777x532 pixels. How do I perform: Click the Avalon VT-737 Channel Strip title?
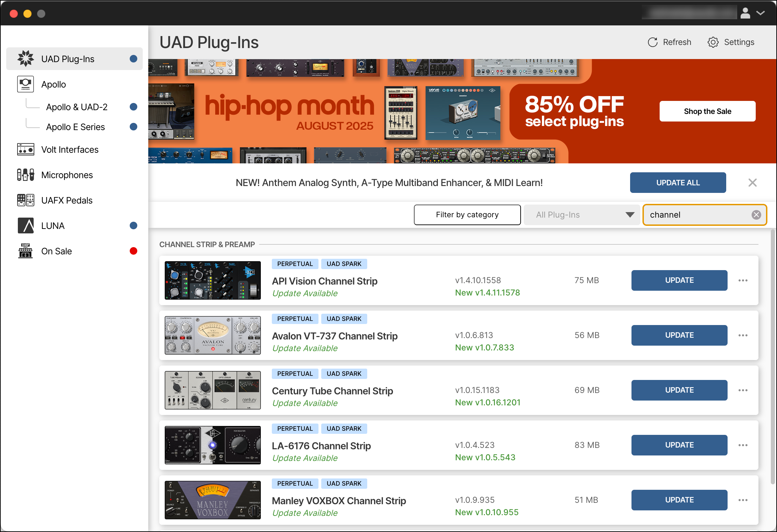coord(335,336)
